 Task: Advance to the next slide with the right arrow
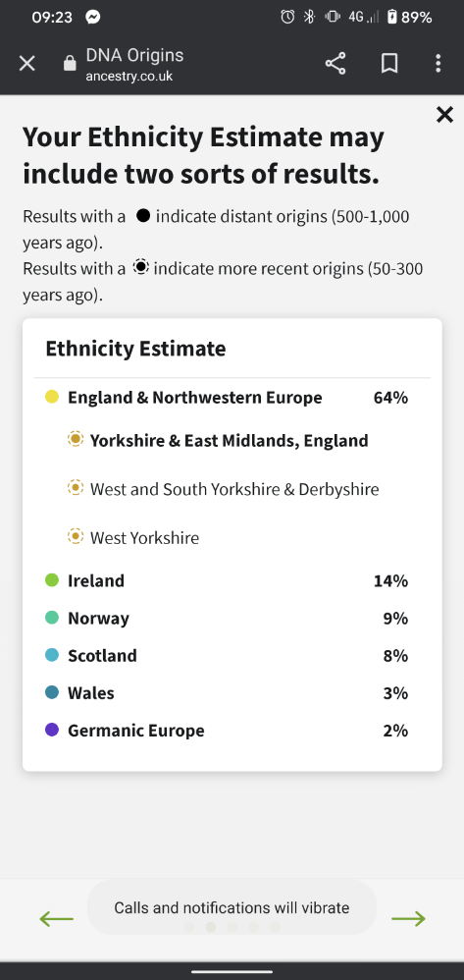click(408, 918)
